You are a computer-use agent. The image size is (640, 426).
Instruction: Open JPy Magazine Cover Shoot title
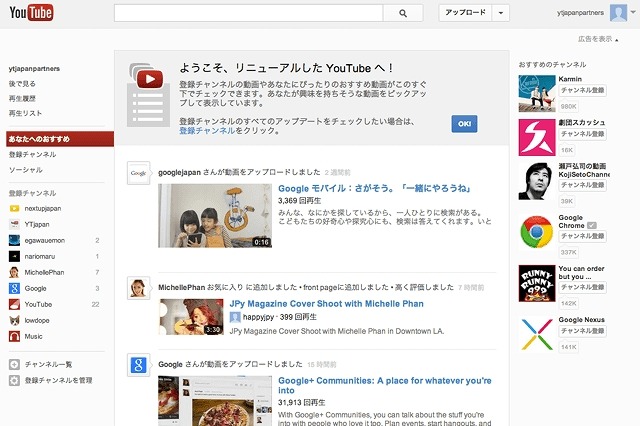(x=327, y=304)
